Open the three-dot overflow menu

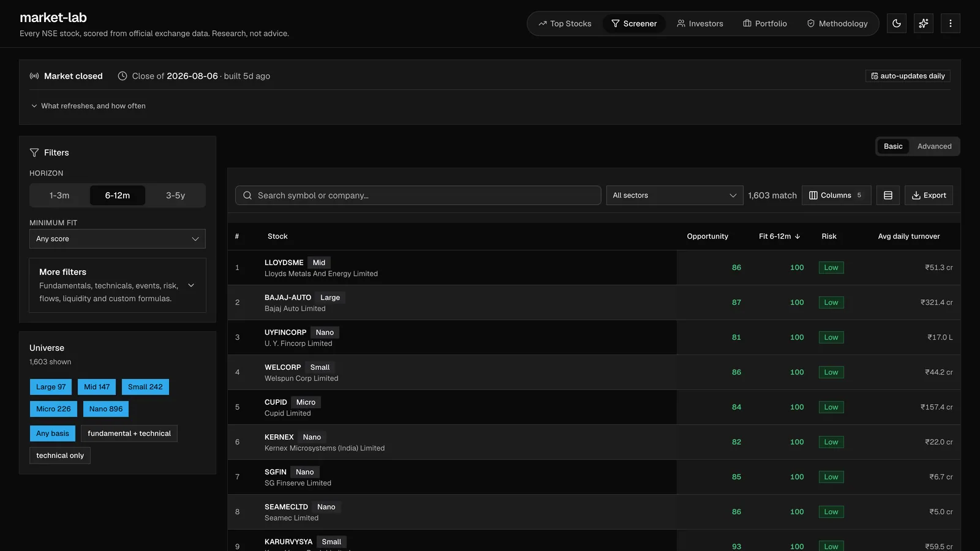tap(951, 23)
